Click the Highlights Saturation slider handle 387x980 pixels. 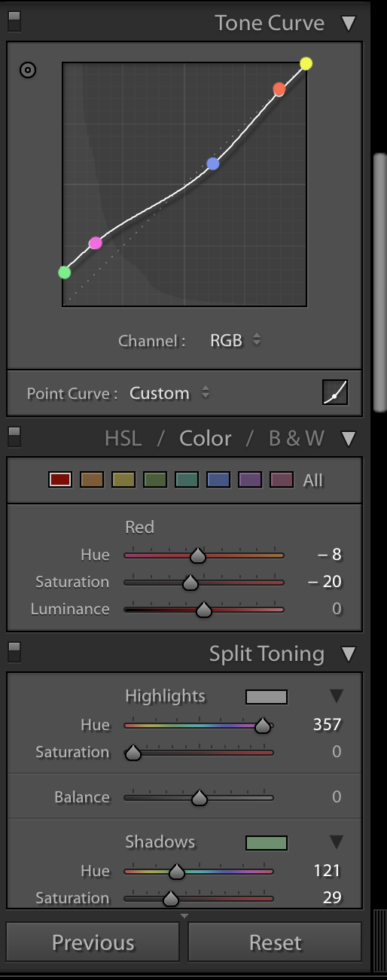point(133,753)
